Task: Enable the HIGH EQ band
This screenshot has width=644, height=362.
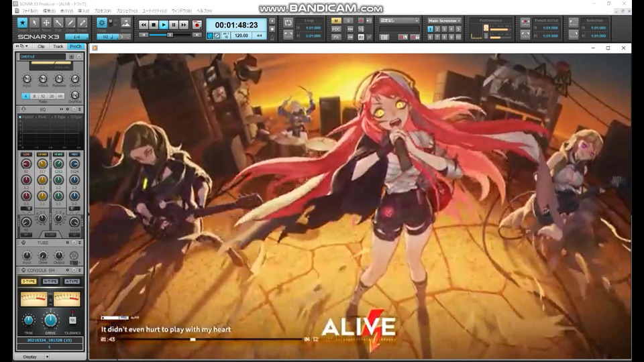Action: pos(74,154)
